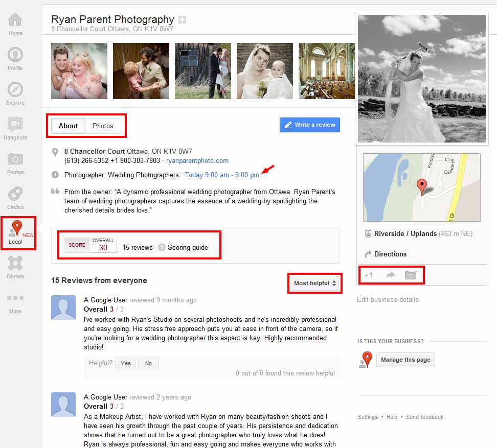Open the Circles sidebar icon
Viewport: 497px width, 448px height.
coord(15,194)
